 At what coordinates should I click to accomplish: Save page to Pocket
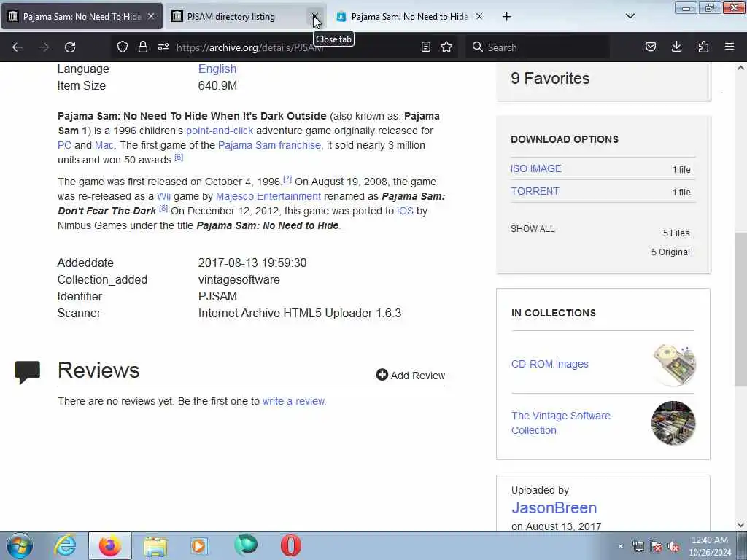click(x=650, y=47)
